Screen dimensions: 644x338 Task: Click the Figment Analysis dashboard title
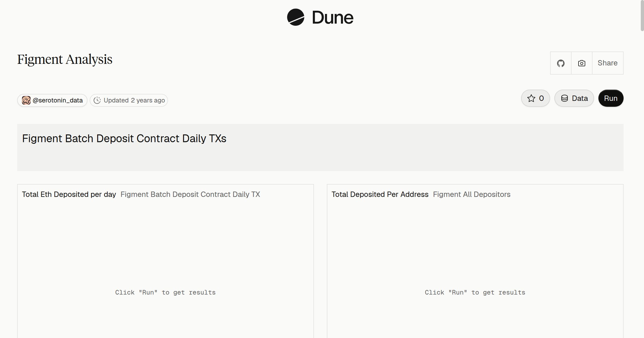[x=65, y=60]
